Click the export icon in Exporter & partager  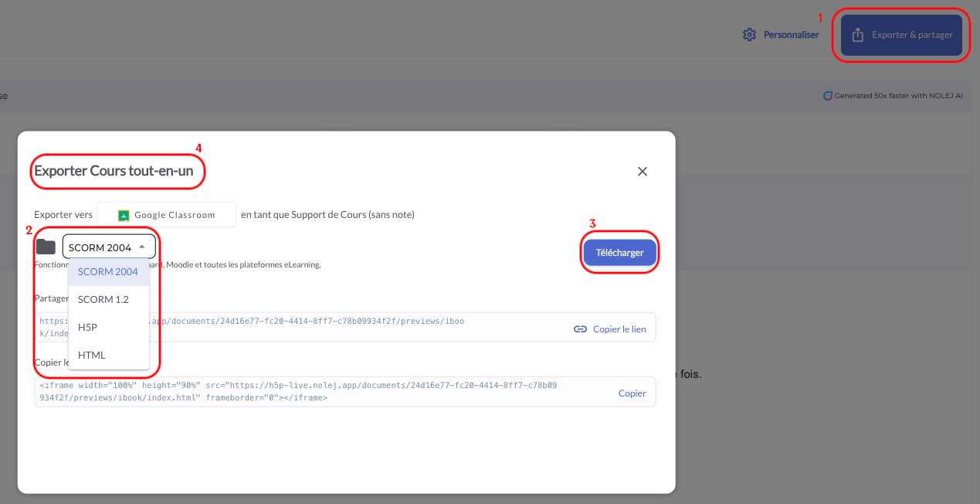coord(857,35)
